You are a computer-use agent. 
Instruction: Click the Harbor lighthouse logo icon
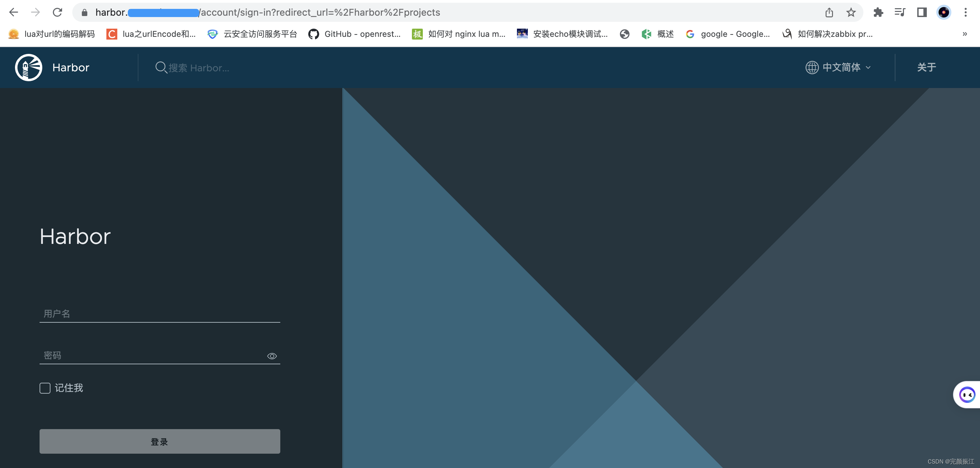click(29, 68)
